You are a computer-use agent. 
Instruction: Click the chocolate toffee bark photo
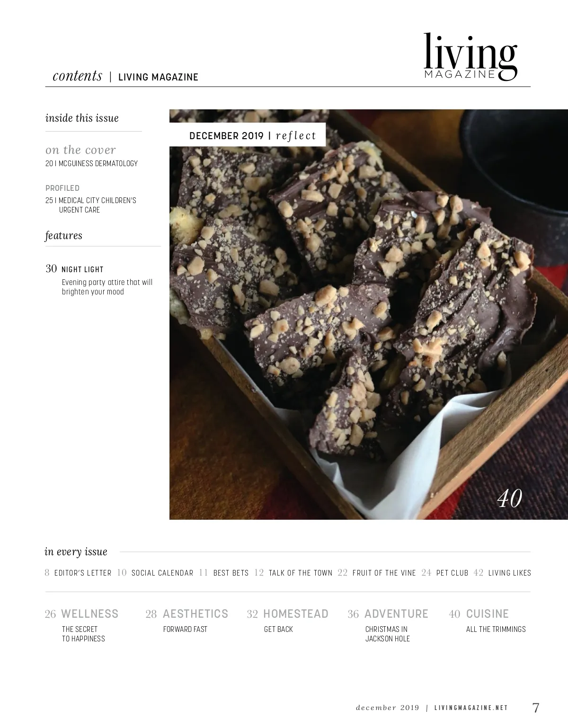point(369,314)
